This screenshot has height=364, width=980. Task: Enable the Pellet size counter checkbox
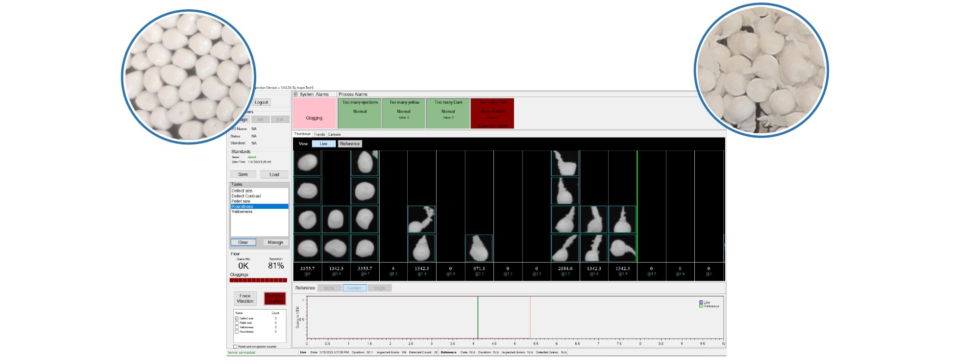point(237,323)
